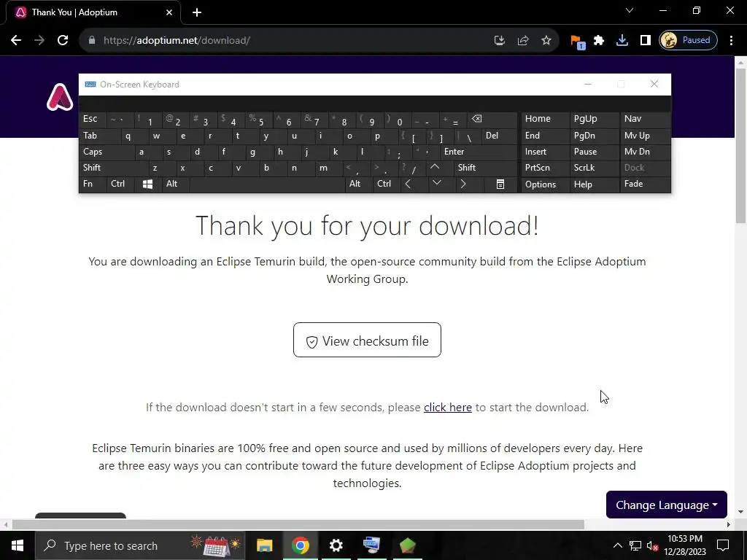Click the install app icon in address bar
The height and width of the screenshot is (560, 747).
[x=499, y=41]
